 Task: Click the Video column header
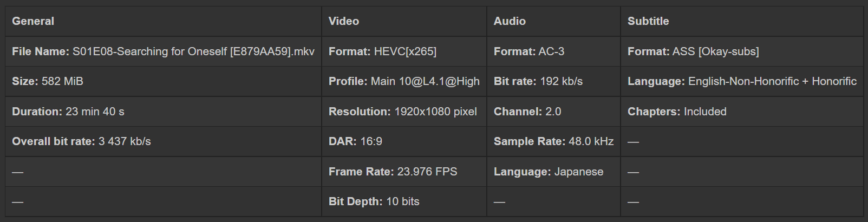344,21
